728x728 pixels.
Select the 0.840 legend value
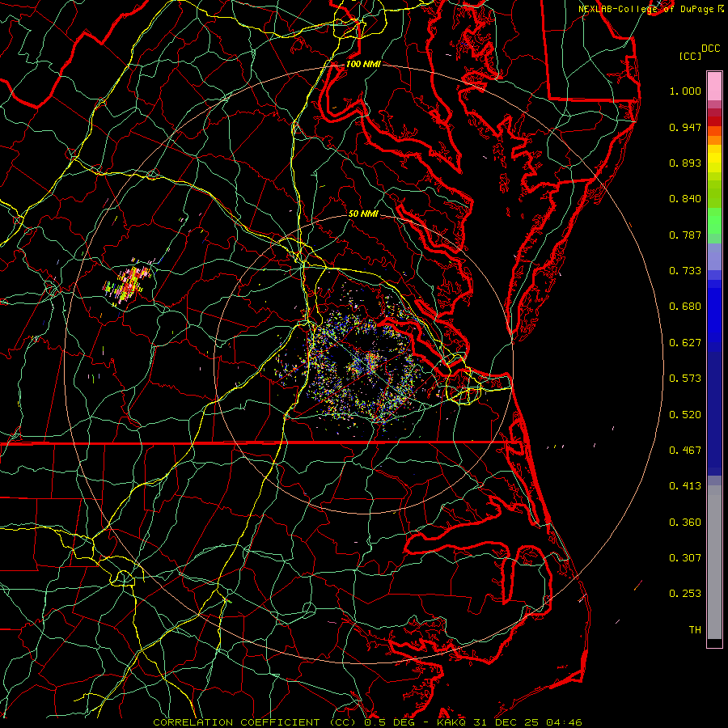click(x=685, y=199)
